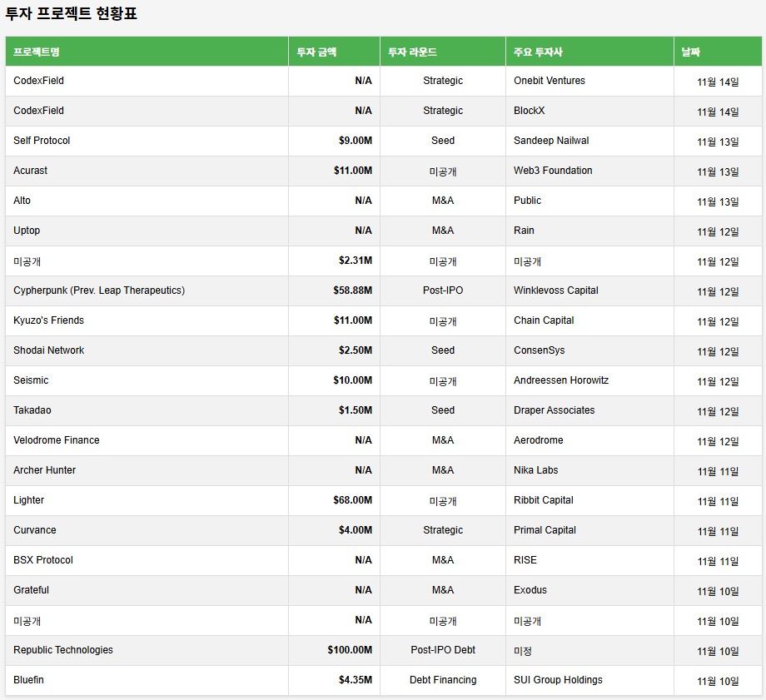Click the 투자 금액 column header

click(x=316, y=52)
